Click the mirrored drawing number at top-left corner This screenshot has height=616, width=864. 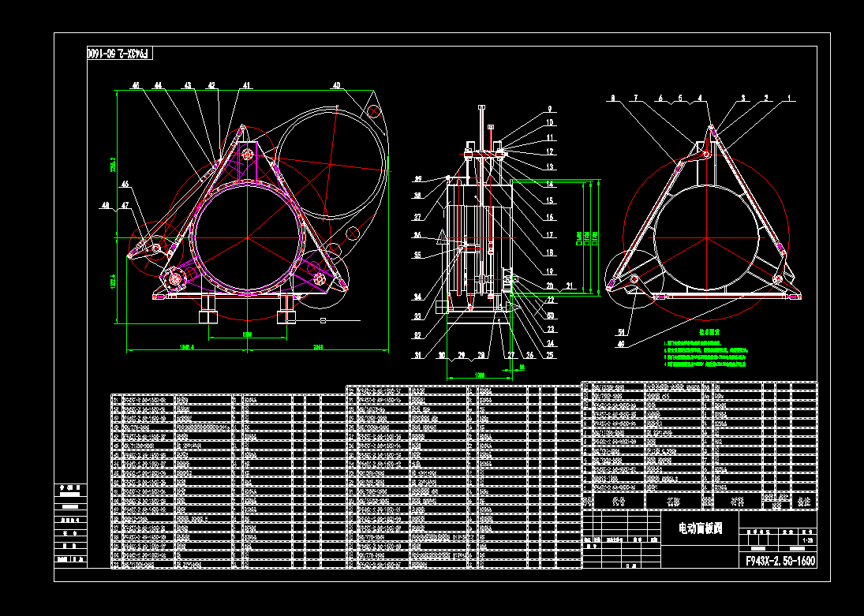click(119, 54)
